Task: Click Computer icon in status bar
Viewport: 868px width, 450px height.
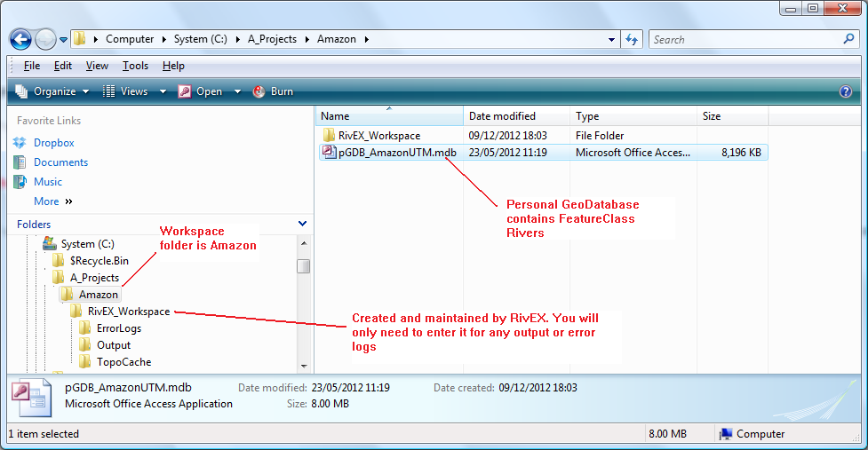Action: click(725, 434)
